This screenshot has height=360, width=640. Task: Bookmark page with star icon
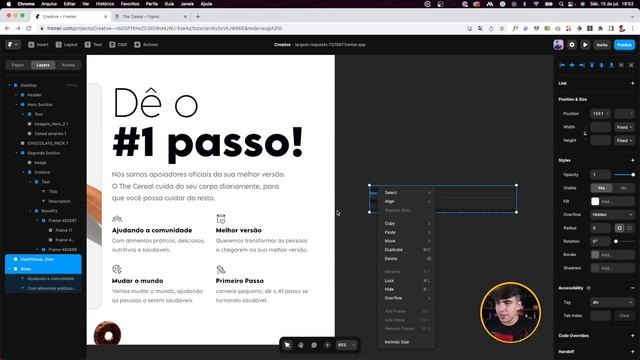coord(502,28)
